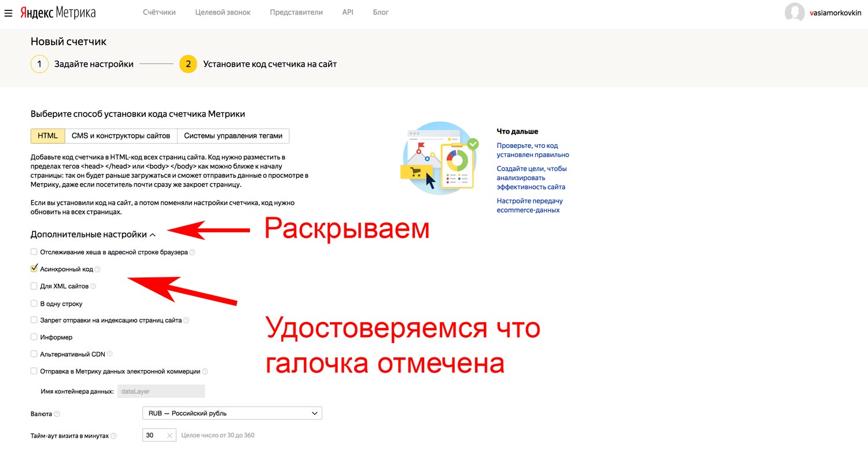Click help icon next to Тайм-аут визита
Screen dimensions: 868x464
click(x=113, y=436)
